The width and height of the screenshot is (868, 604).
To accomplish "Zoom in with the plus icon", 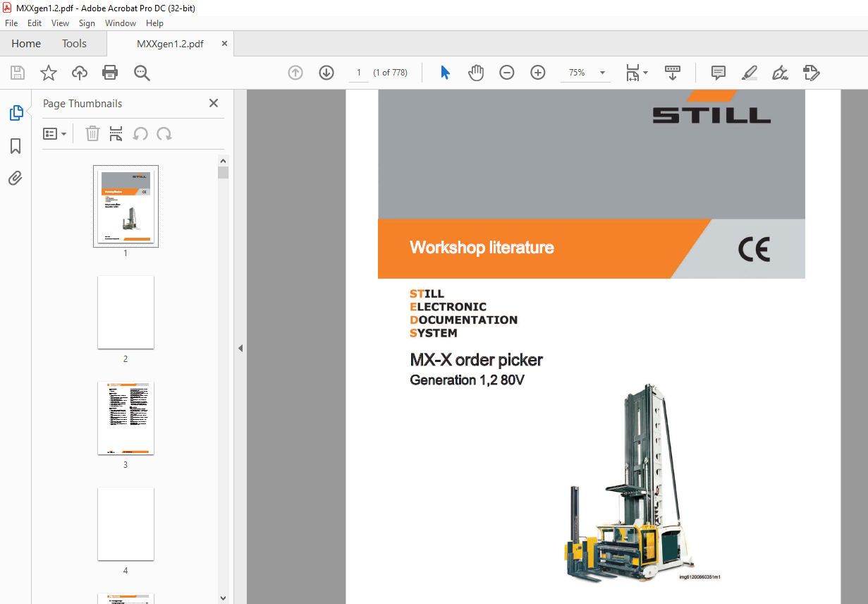I will (538, 73).
